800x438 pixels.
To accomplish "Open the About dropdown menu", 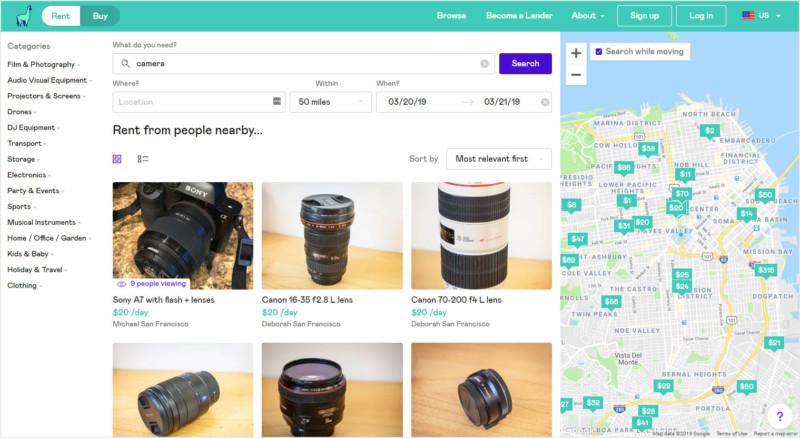I will 587,15.
